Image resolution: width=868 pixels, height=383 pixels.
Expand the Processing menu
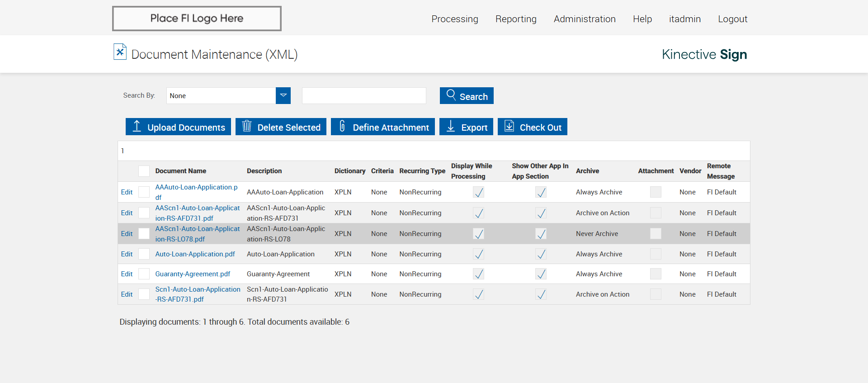coord(454,19)
